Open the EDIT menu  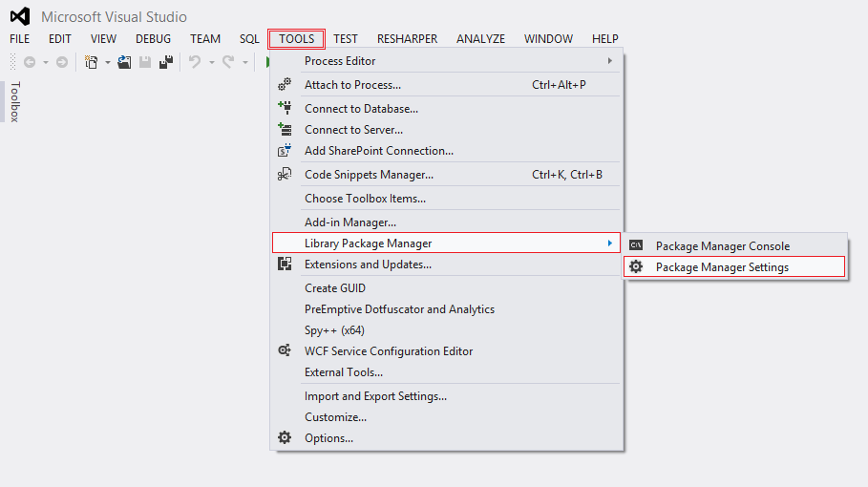60,39
